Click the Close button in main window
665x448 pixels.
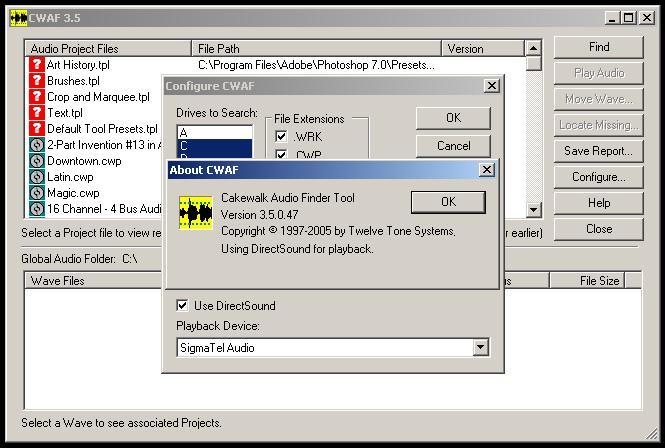point(599,229)
